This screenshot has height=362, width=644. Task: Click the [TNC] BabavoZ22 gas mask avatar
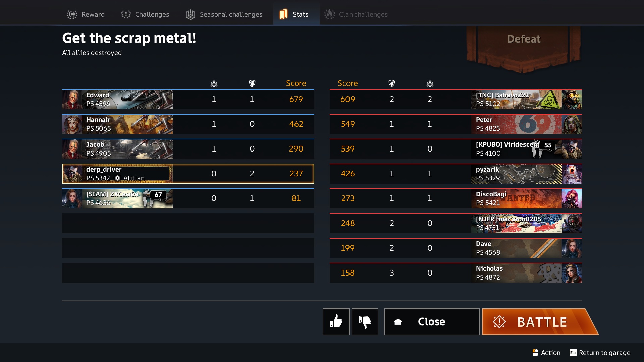(x=572, y=100)
